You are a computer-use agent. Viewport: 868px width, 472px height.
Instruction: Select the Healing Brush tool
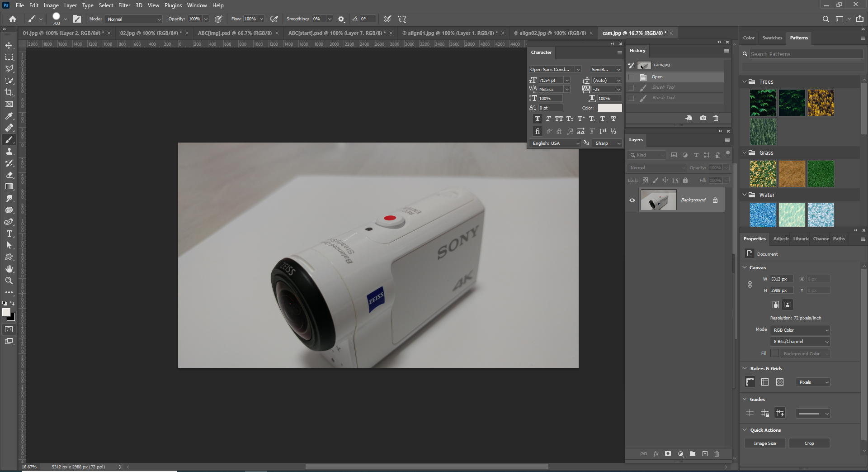[9, 128]
